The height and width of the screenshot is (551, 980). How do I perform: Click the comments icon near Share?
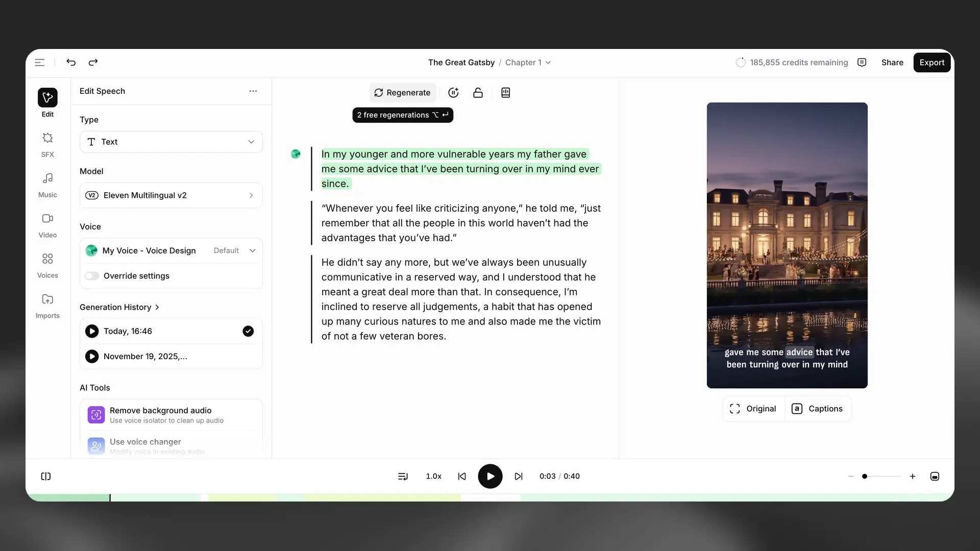click(x=862, y=62)
